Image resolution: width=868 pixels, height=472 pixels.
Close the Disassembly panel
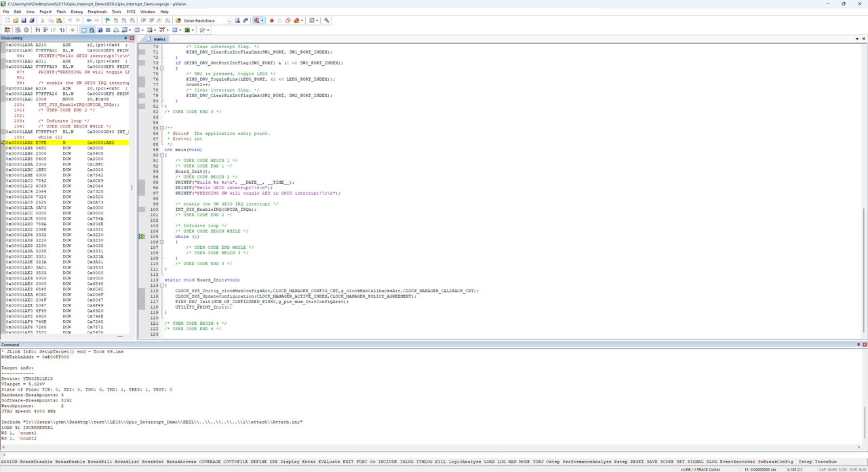[132, 38]
